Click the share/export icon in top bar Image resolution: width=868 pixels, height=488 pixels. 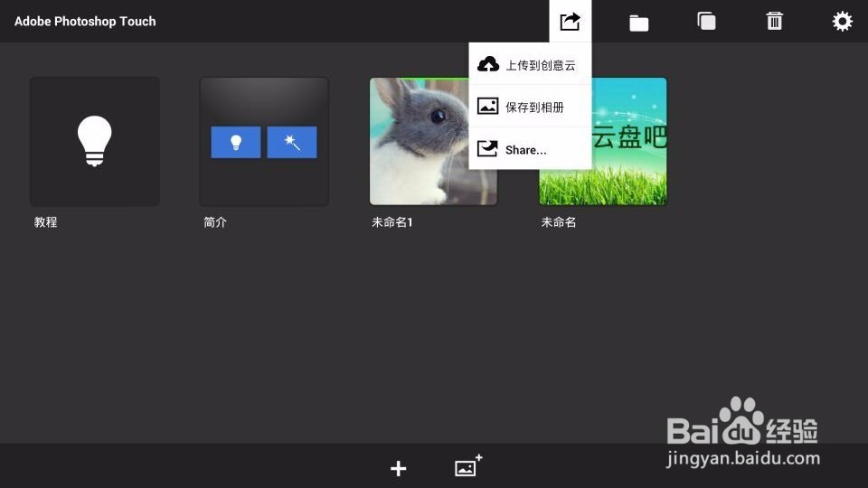571,21
